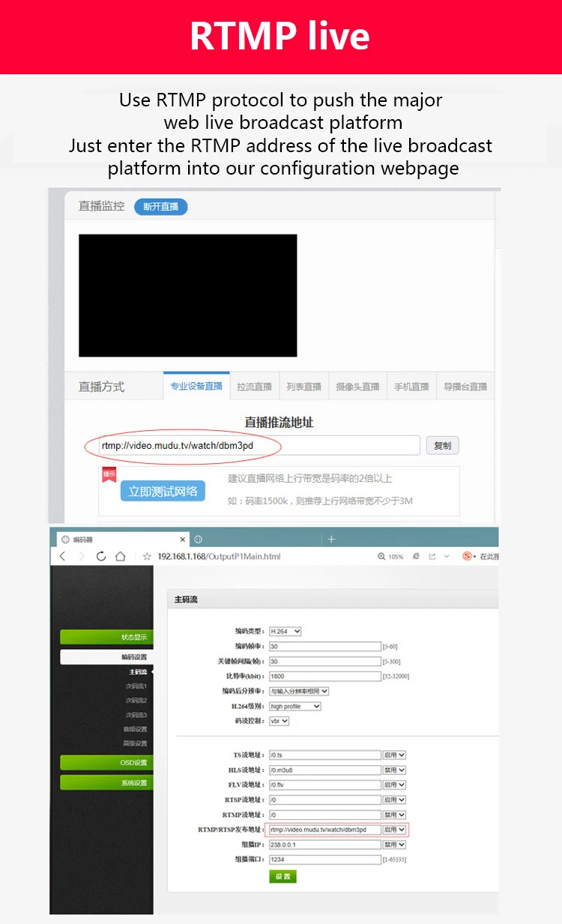Bookmark page with the star icon
Viewport: 562px width, 924px height.
148,557
